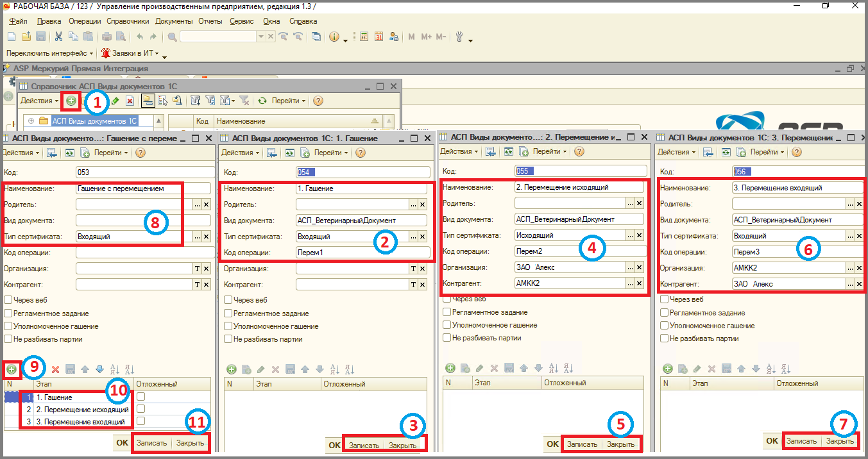
Task: Click OK in 3. Перемещение входящий window
Action: [x=772, y=440]
